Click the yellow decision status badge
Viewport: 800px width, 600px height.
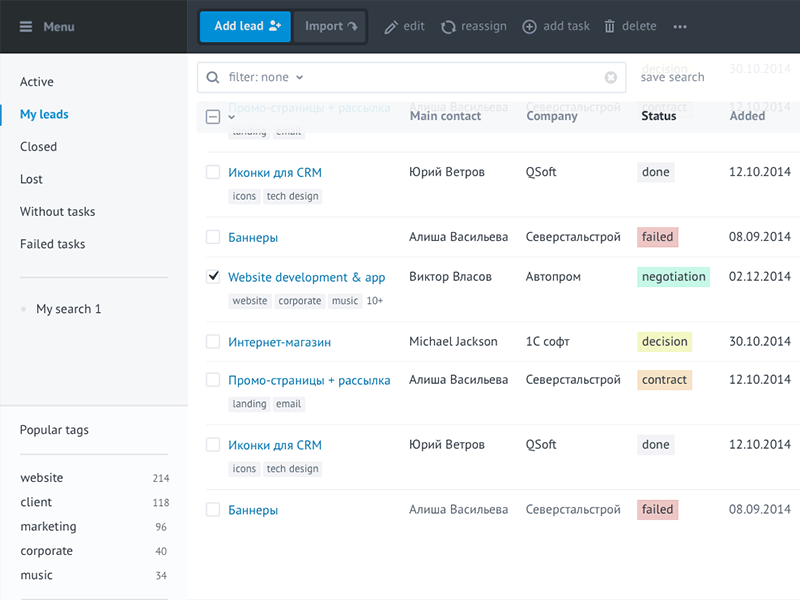(664, 342)
